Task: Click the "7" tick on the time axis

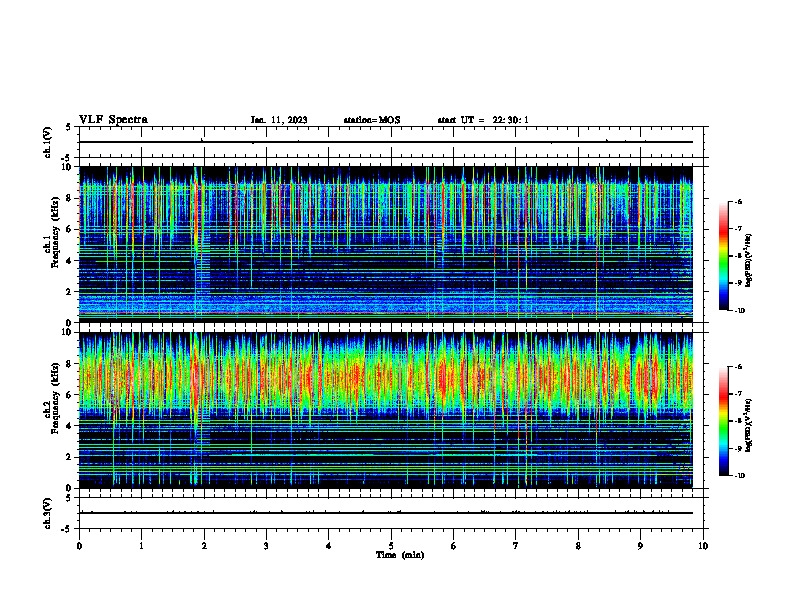Action: [x=516, y=546]
